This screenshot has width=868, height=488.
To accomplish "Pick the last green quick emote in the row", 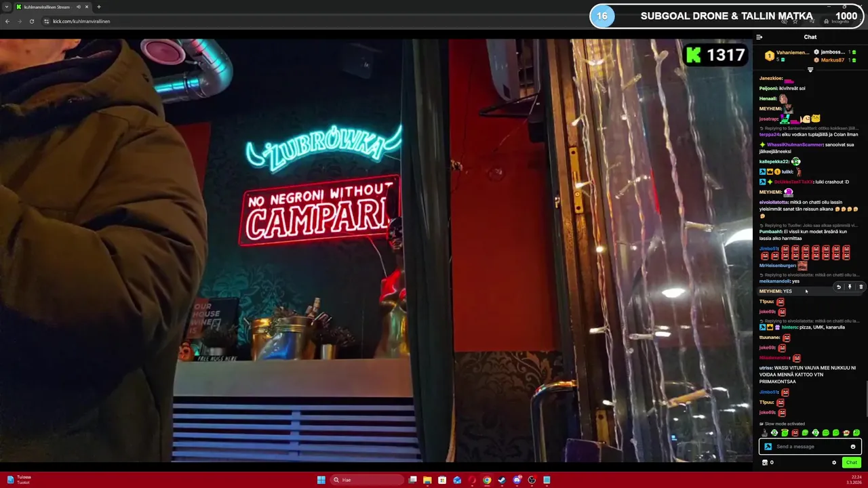I will tap(856, 432).
